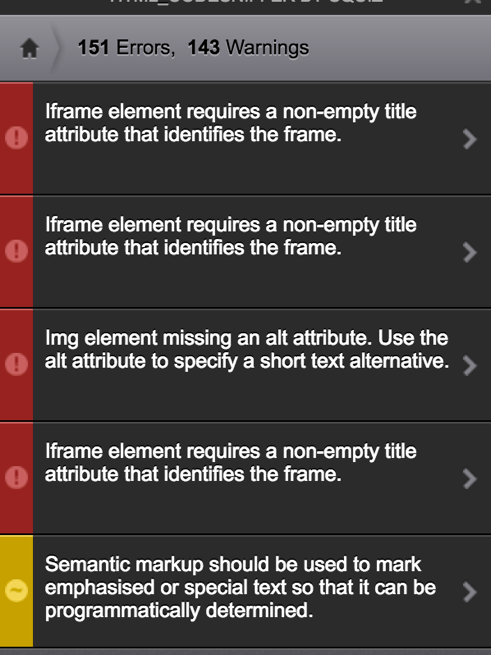
Task: Open the first Iframe non-empty title message
Action: tap(231, 123)
